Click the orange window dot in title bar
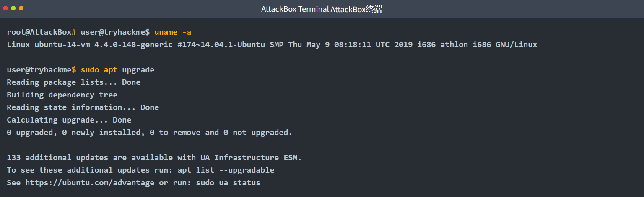 click(x=21, y=8)
